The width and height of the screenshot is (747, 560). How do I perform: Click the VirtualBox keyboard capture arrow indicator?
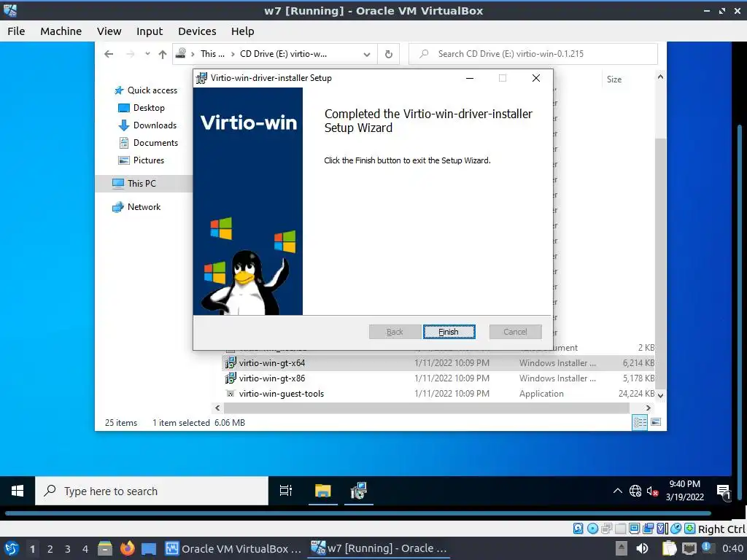click(689, 529)
